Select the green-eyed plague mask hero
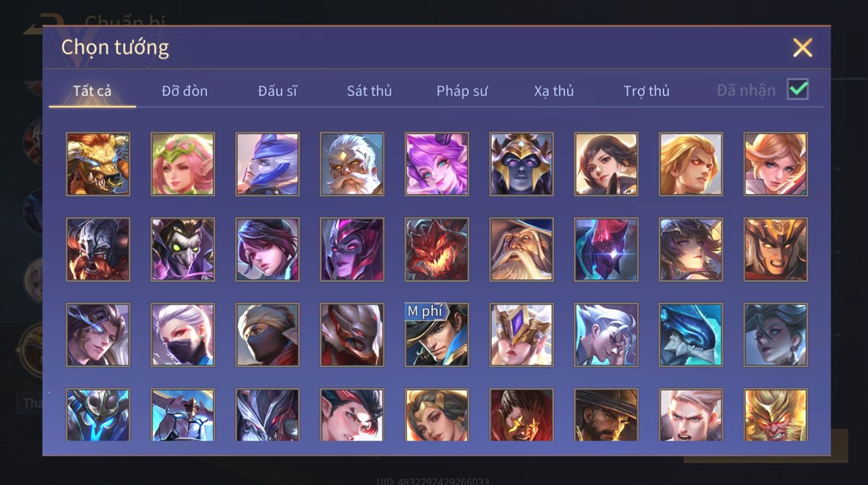The height and width of the screenshot is (485, 868). pyautogui.click(x=183, y=249)
